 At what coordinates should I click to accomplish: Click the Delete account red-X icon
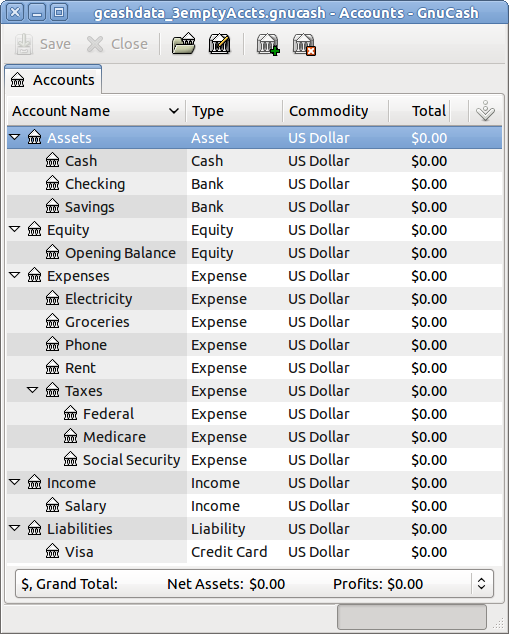pos(304,44)
